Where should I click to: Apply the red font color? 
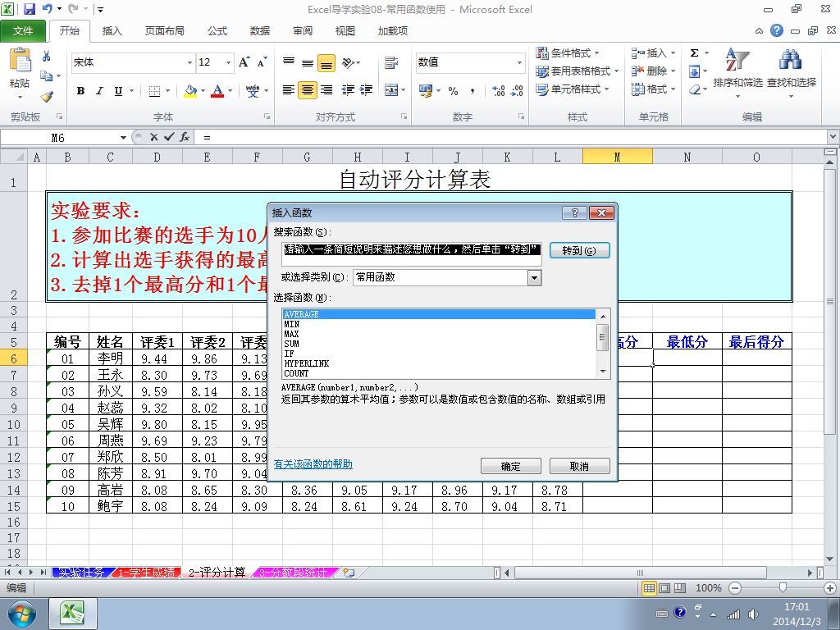click(217, 90)
